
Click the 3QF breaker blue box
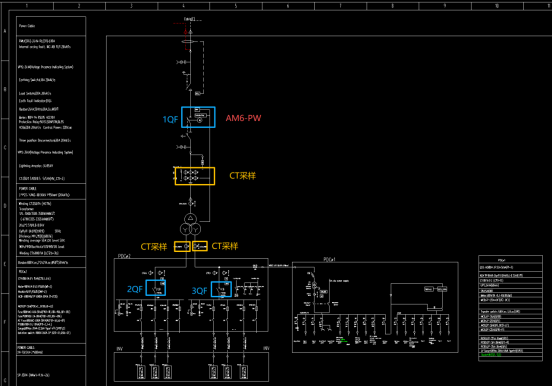point(221,289)
